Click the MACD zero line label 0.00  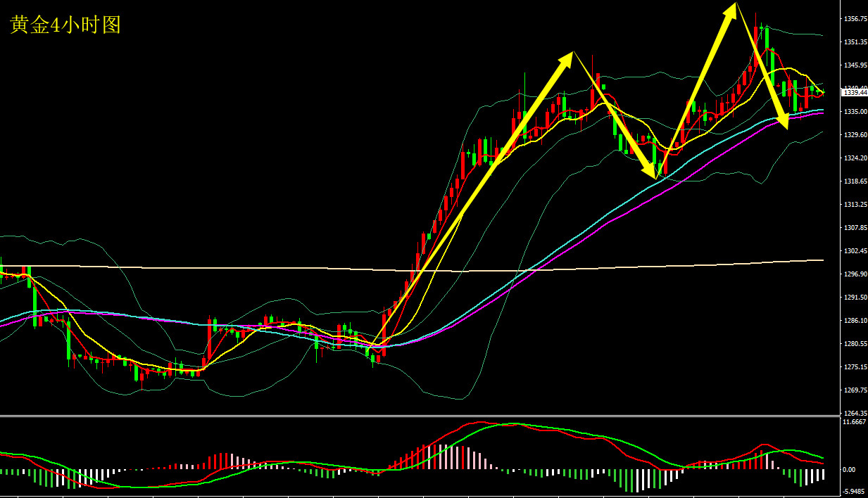coord(849,469)
